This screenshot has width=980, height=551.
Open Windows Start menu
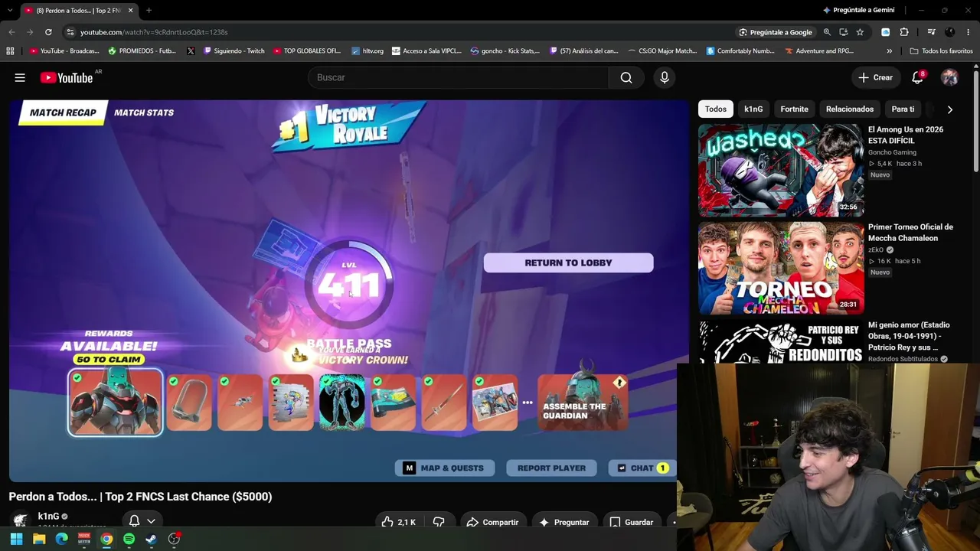(x=16, y=539)
